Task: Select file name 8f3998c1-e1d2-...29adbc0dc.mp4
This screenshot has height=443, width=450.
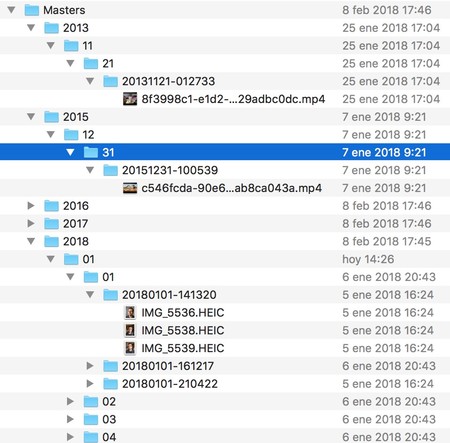Action: coord(233,99)
